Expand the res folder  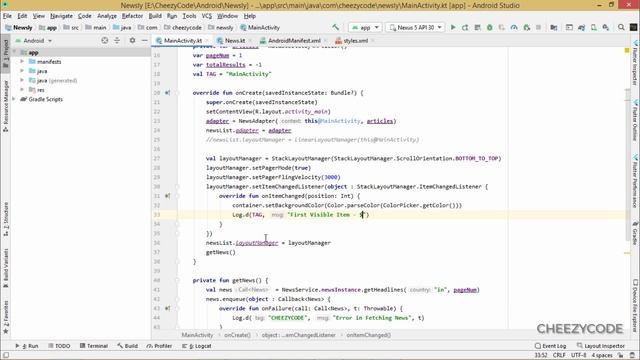(x=22, y=90)
